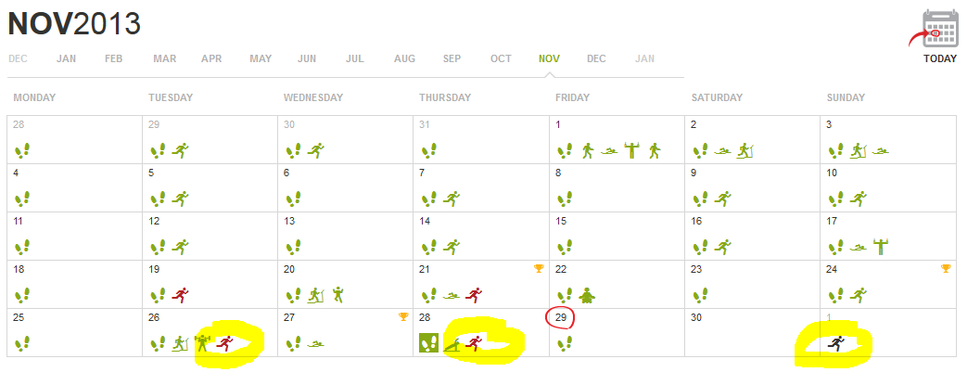Select the red running icon on November 26
The height and width of the screenshot is (372, 980).
223,343
